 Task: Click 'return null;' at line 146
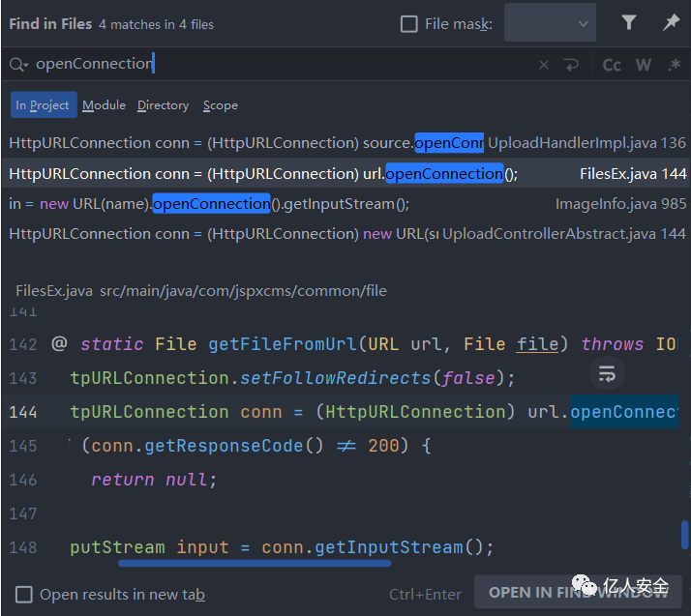click(154, 480)
